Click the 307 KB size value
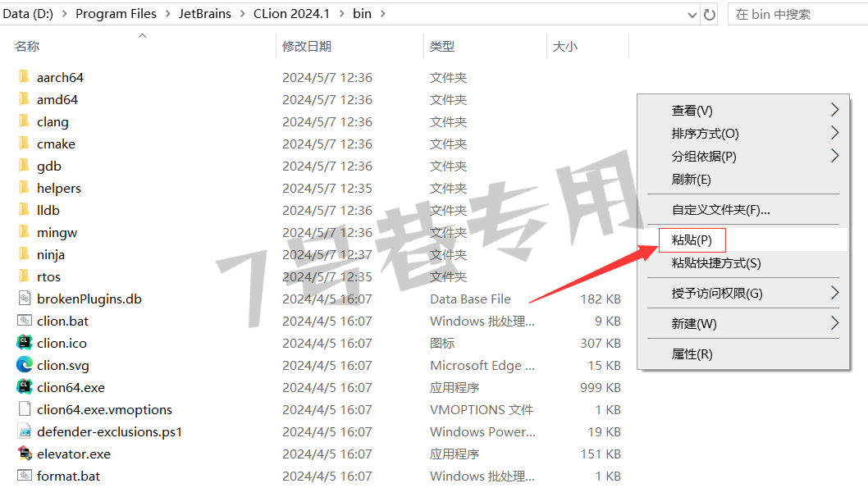Screen dimensions: 868x488 [x=600, y=343]
